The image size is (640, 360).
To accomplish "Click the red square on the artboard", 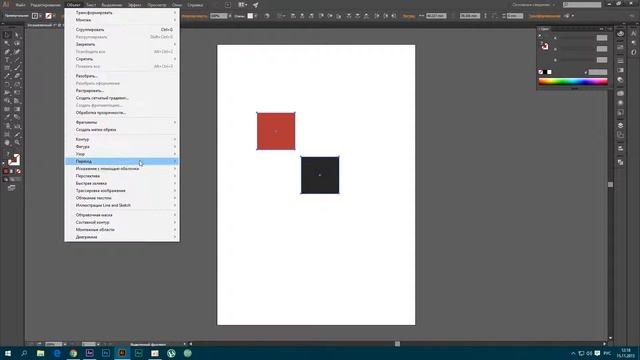I will (x=276, y=131).
